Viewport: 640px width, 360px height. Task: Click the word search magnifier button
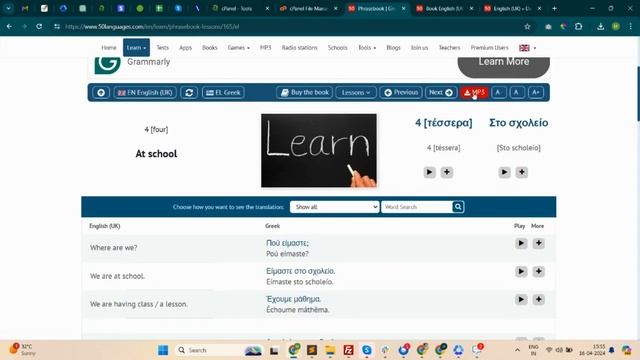pyautogui.click(x=458, y=207)
